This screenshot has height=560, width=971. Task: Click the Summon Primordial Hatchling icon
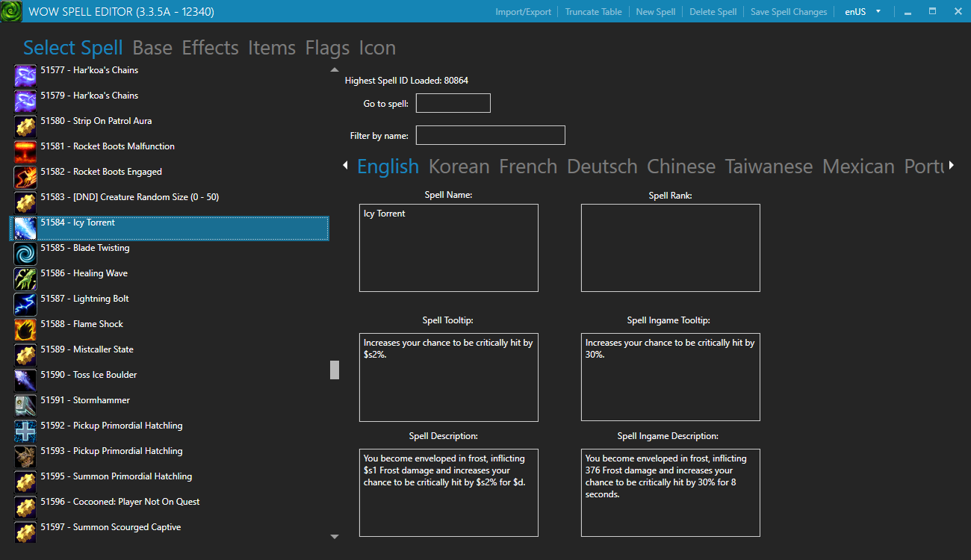(25, 482)
